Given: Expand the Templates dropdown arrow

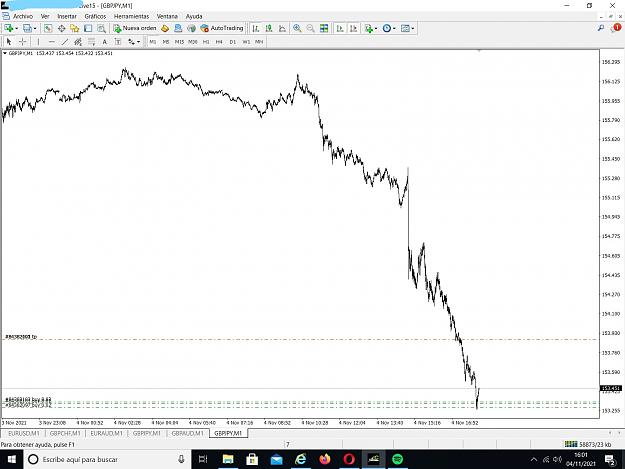Looking at the screenshot, I should [413, 28].
